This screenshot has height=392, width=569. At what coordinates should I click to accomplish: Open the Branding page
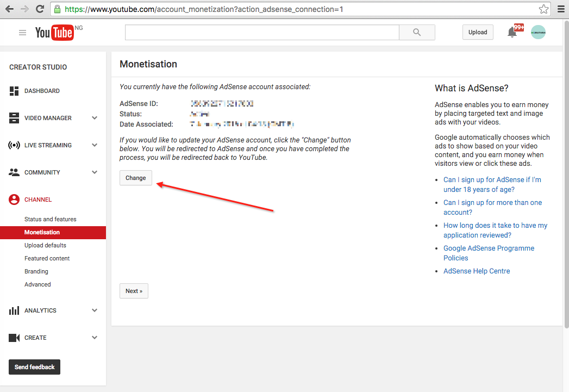36,271
